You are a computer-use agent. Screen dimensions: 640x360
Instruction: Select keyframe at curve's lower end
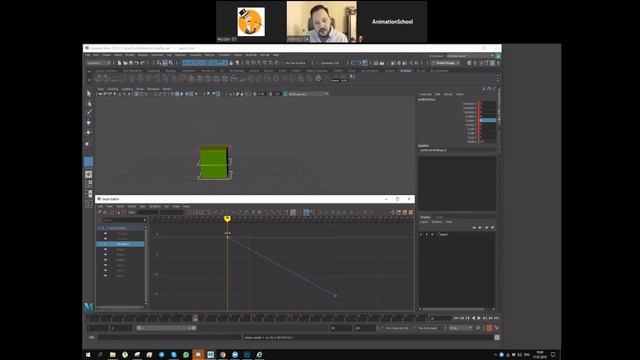click(335, 296)
